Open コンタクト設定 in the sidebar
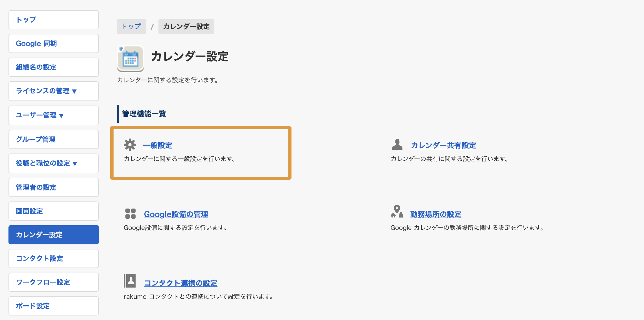Image resolution: width=644 pixels, height=320 pixels. pos(54,258)
